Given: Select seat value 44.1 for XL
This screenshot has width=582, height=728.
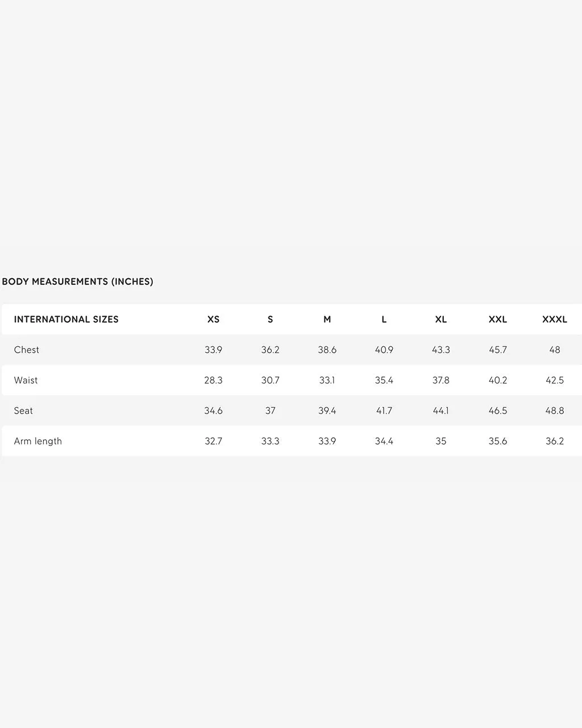Looking at the screenshot, I should (x=440, y=411).
